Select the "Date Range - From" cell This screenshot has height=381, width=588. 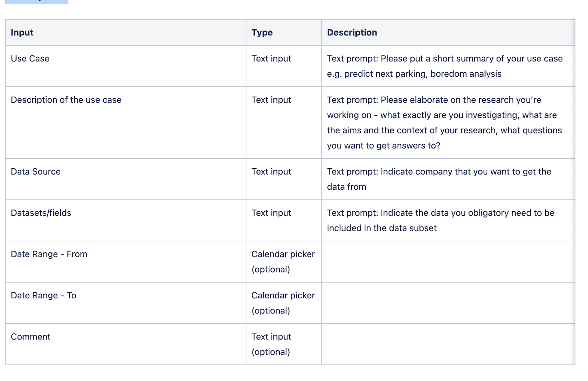click(x=49, y=254)
